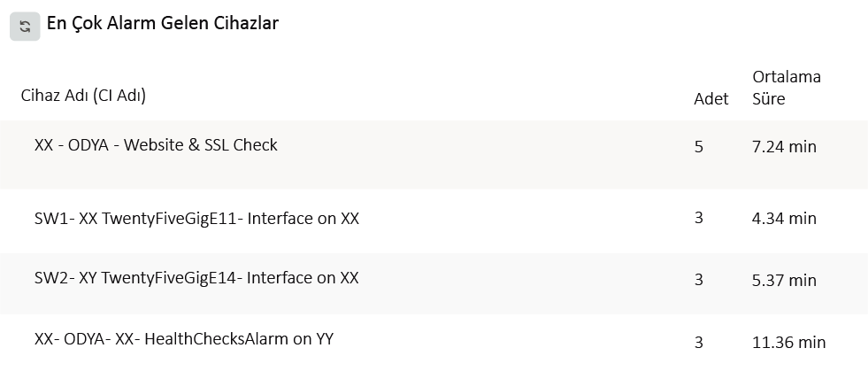The width and height of the screenshot is (868, 379).
Task: Click the 'En Çok Alarm Gelen Cihazlar' title
Action: 162,24
